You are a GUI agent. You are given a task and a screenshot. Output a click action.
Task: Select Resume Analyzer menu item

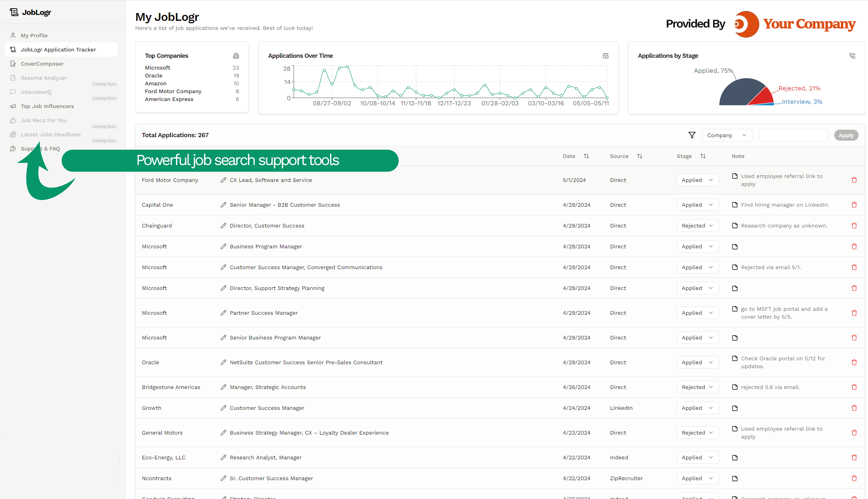click(x=44, y=78)
